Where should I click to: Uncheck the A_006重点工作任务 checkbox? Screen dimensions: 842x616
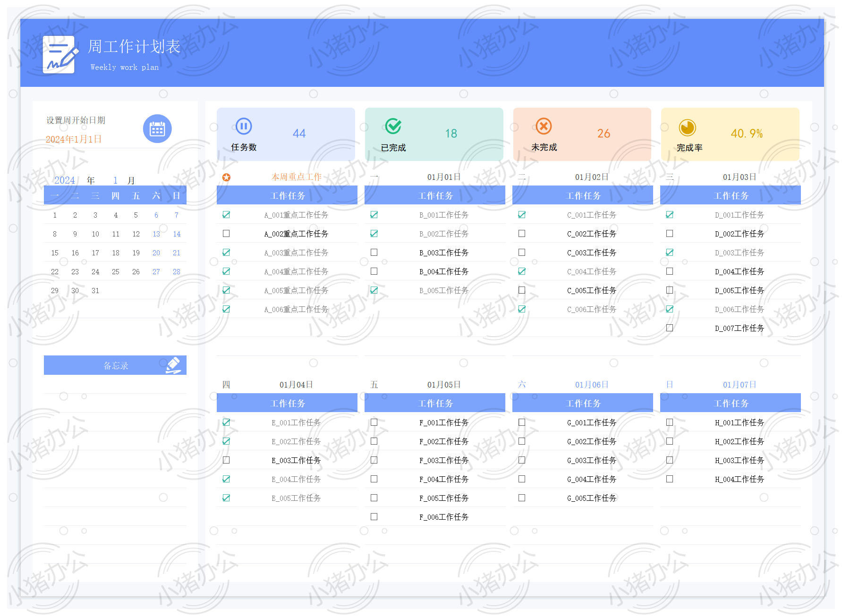pos(226,309)
